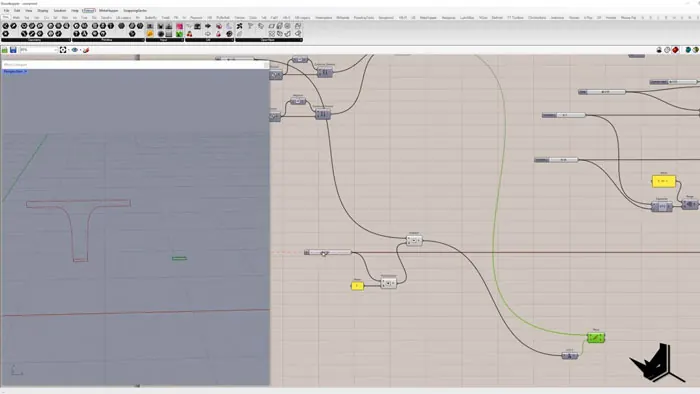This screenshot has height=394, width=700.
Task: Enable the red shaded preview mode
Action: pos(675,50)
